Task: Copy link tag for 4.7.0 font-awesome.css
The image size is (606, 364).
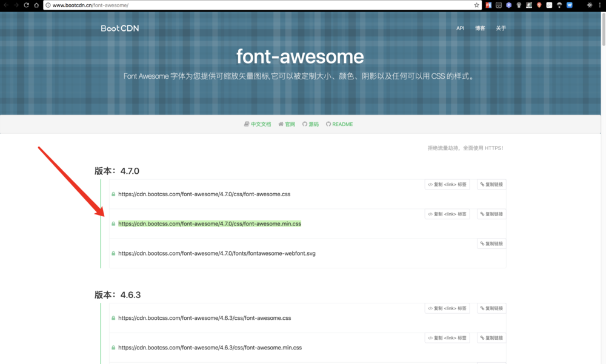Action: 447,184
